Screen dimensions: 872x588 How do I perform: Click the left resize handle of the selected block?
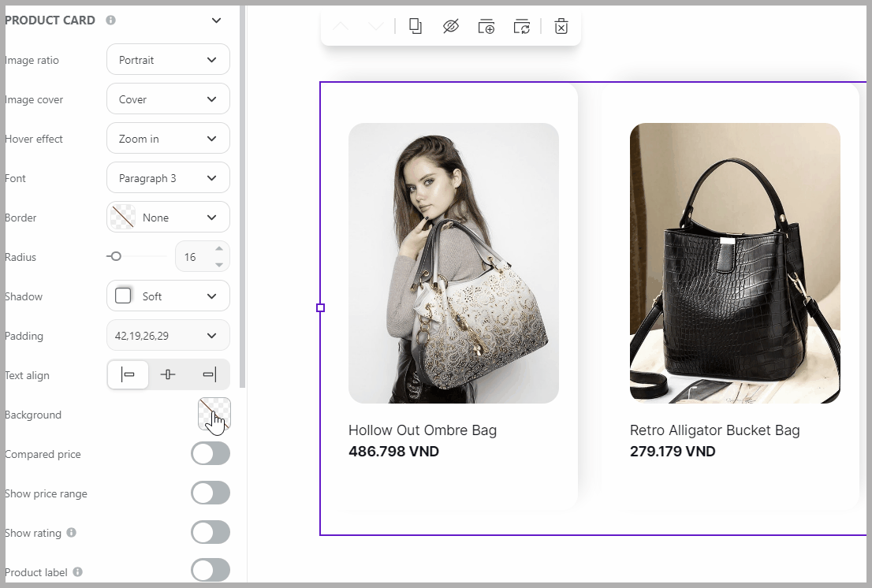320,308
